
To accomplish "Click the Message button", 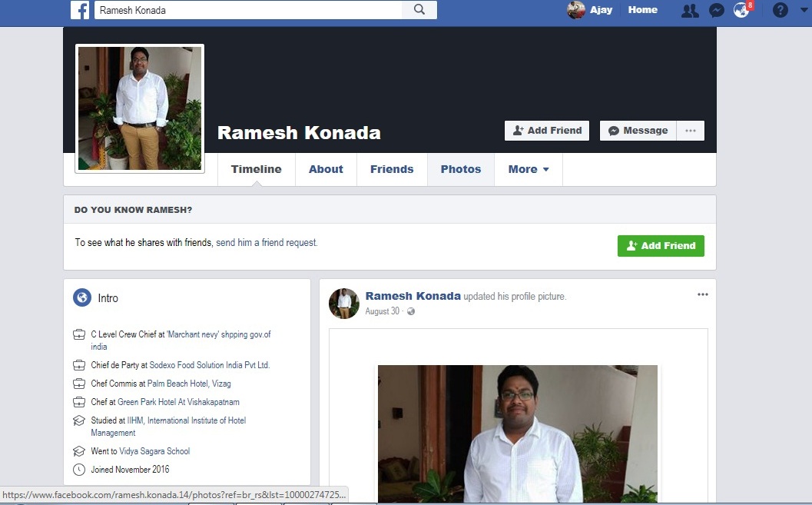I will point(638,131).
